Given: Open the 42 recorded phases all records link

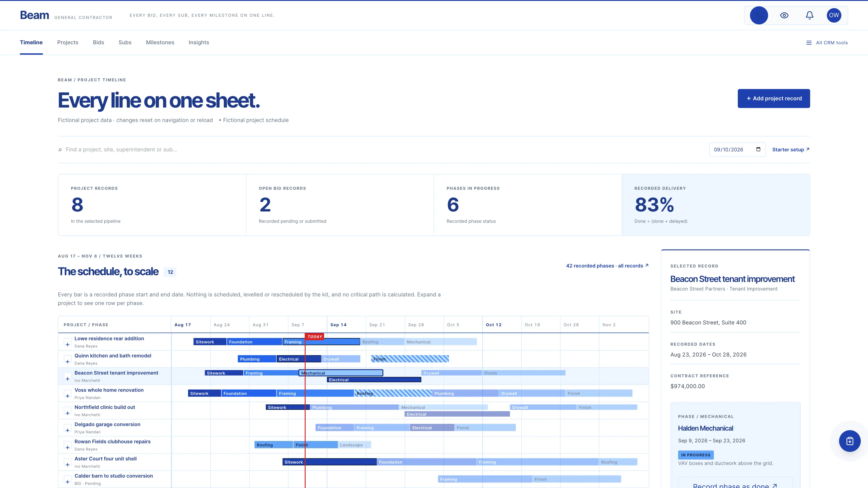Looking at the screenshot, I should tap(607, 266).
